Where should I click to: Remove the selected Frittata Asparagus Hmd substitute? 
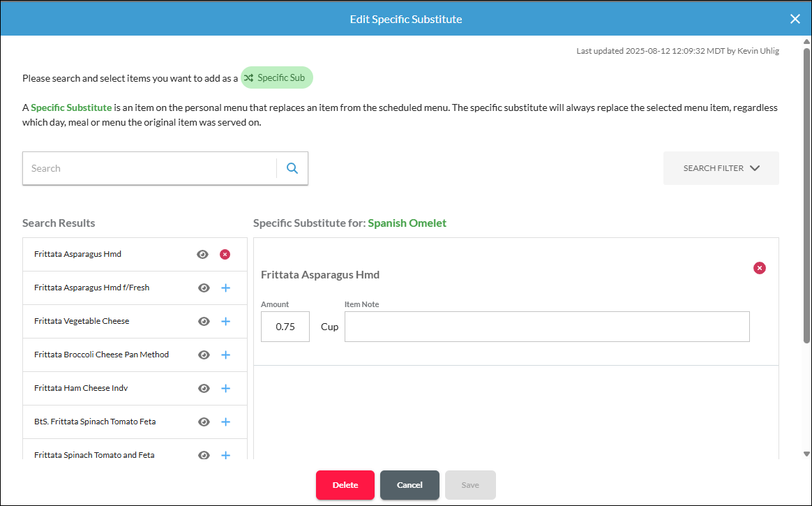point(760,268)
